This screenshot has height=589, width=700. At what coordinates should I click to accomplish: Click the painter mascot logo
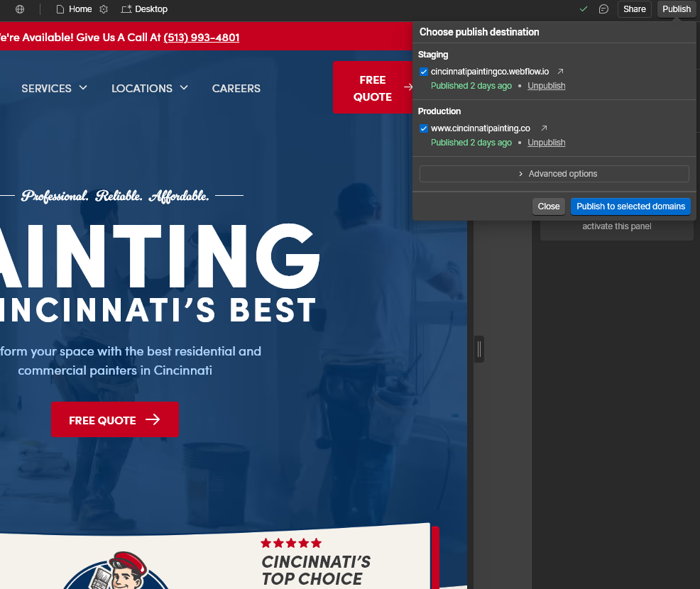(117, 570)
